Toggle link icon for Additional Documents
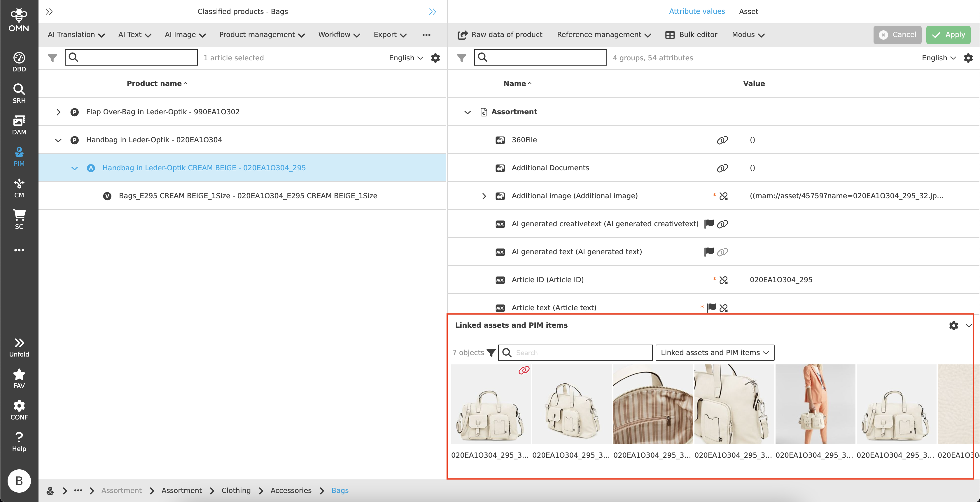The width and height of the screenshot is (980, 502). click(x=722, y=168)
